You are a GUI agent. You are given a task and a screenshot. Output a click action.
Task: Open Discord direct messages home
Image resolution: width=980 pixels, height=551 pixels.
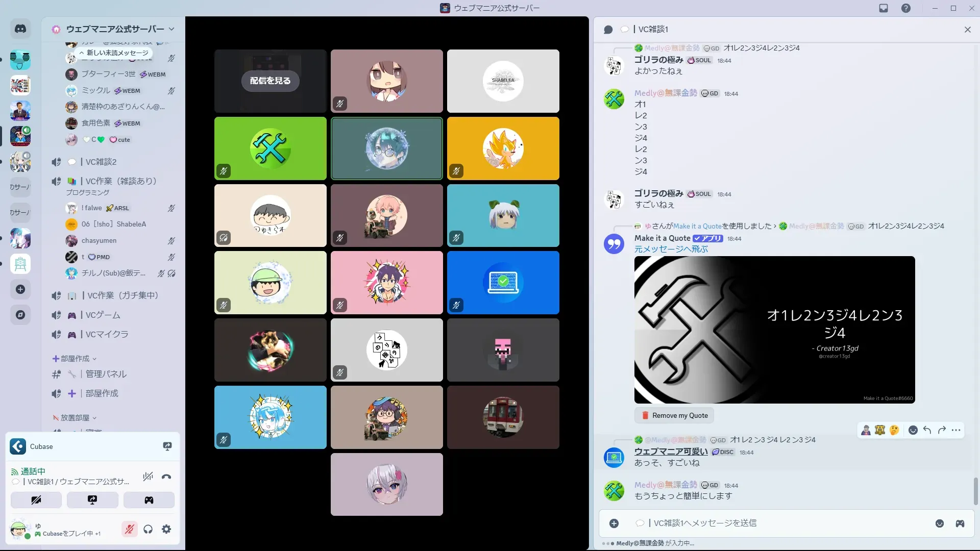20,29
